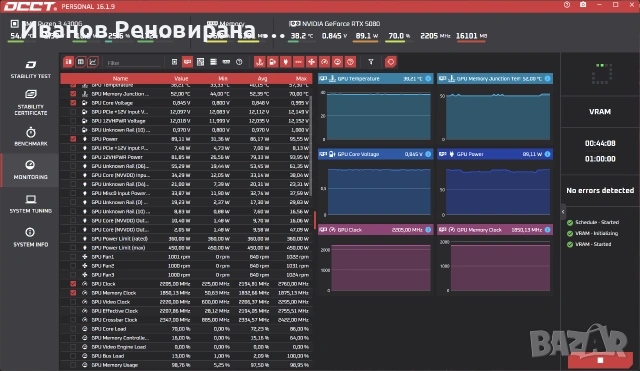Click info icon on GPU Power graph
The width and height of the screenshot is (640, 371).
(x=547, y=154)
